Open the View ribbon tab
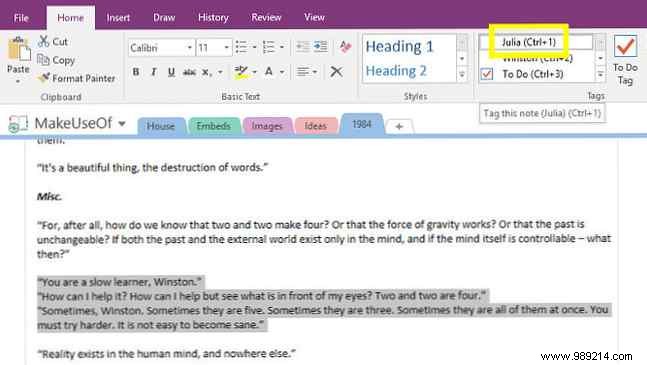Image resolution: width=647 pixels, height=365 pixels. [x=314, y=18]
